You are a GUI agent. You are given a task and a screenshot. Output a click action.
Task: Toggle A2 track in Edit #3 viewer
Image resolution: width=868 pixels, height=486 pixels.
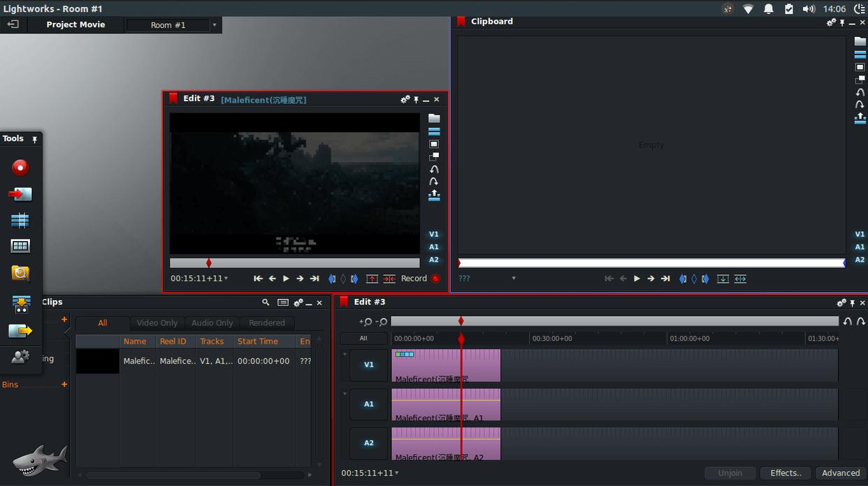tap(434, 260)
